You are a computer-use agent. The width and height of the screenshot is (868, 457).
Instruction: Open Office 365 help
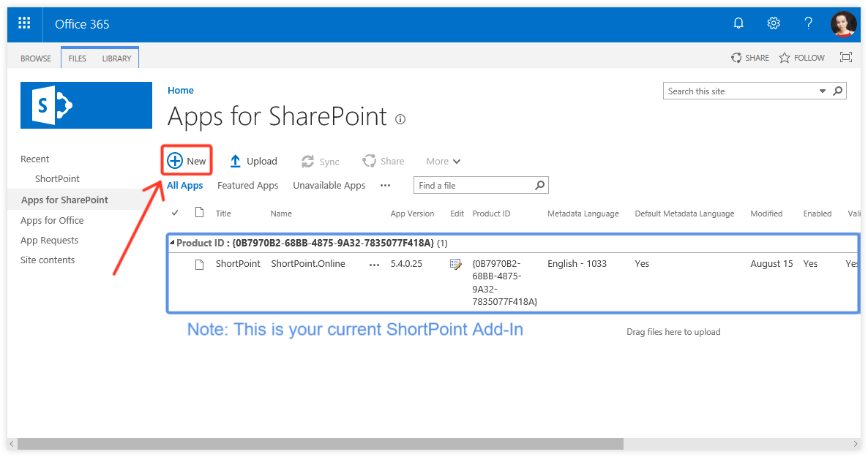[x=808, y=23]
